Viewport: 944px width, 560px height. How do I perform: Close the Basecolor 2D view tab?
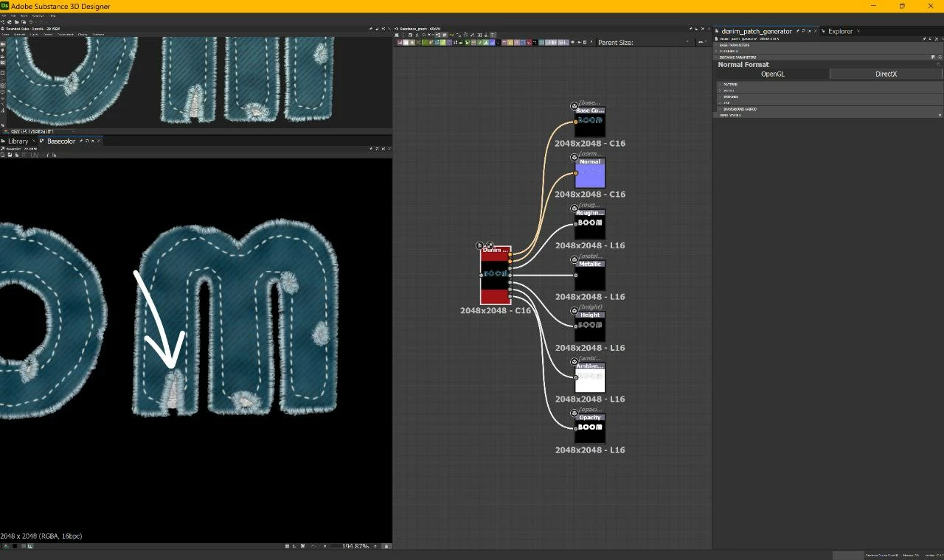[99, 141]
